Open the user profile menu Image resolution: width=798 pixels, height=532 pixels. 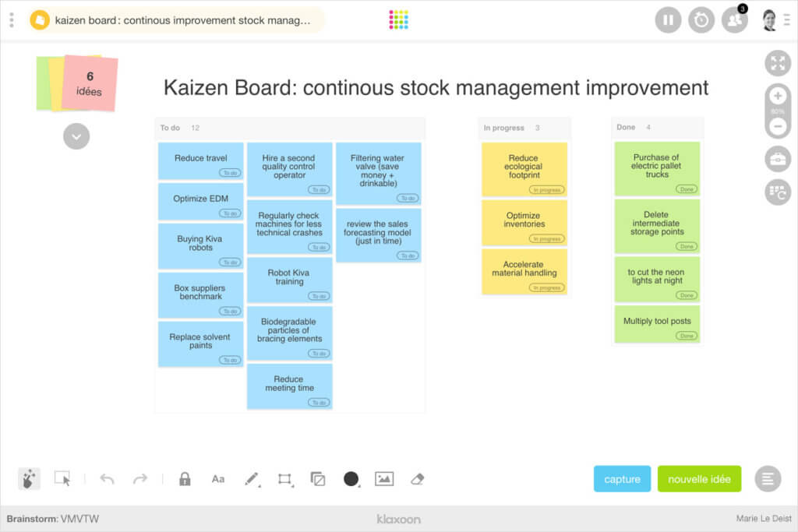coord(770,19)
